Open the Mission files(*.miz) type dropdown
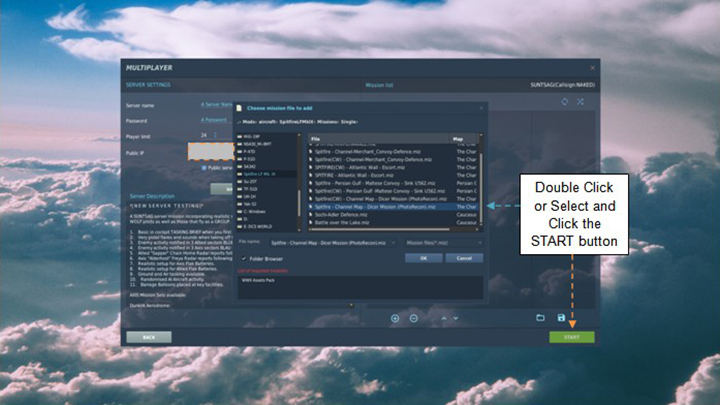 [x=442, y=241]
